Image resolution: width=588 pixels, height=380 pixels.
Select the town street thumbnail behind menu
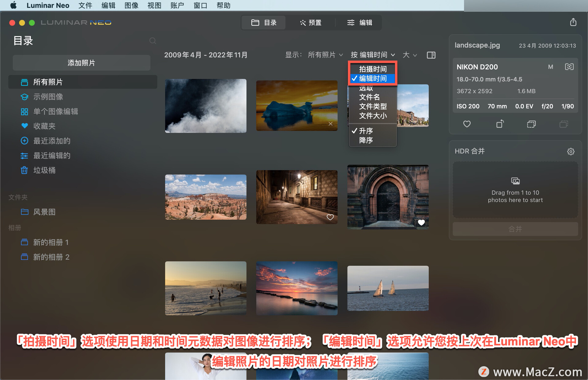click(x=413, y=105)
